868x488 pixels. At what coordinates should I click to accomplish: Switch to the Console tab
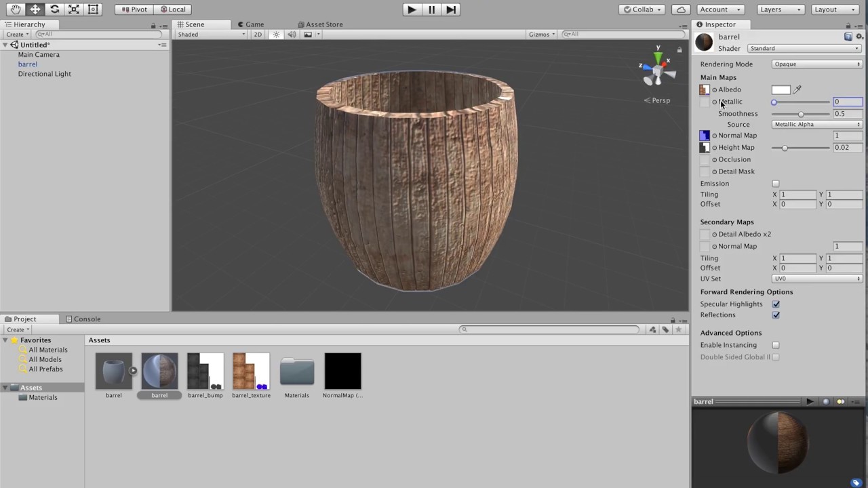pos(83,319)
